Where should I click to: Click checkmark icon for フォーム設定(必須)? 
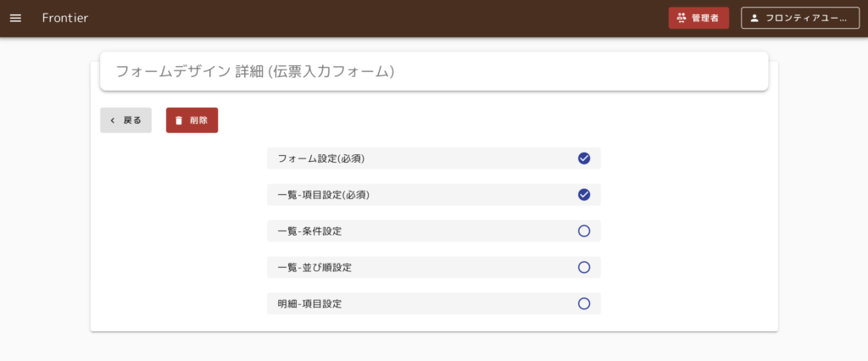[583, 158]
